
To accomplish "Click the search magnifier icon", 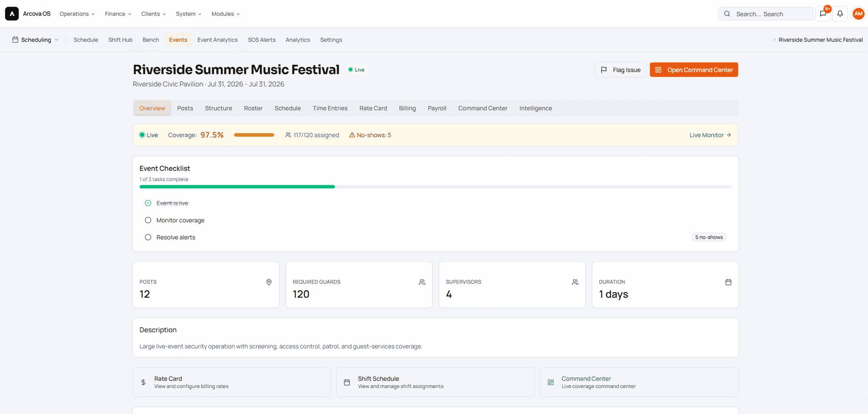I will tap(727, 14).
